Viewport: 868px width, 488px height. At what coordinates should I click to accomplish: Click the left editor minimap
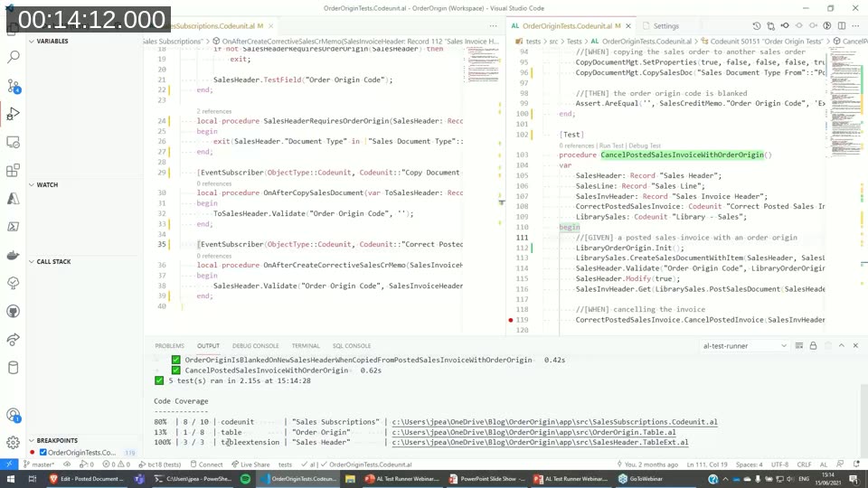(x=483, y=64)
